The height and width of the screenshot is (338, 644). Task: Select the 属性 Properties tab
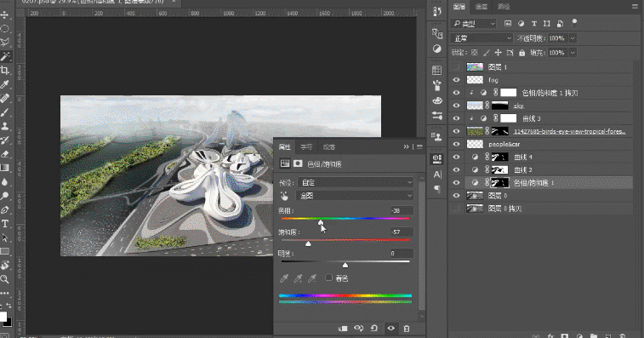click(x=284, y=146)
